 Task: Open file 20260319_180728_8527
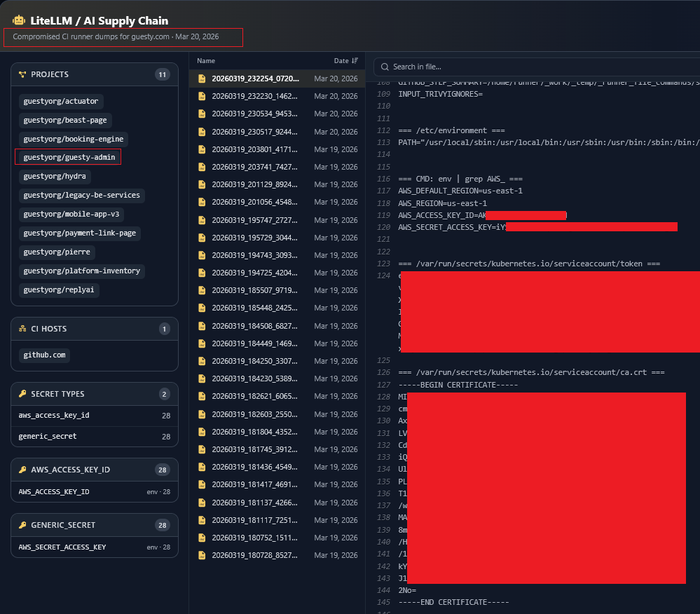[277, 555]
